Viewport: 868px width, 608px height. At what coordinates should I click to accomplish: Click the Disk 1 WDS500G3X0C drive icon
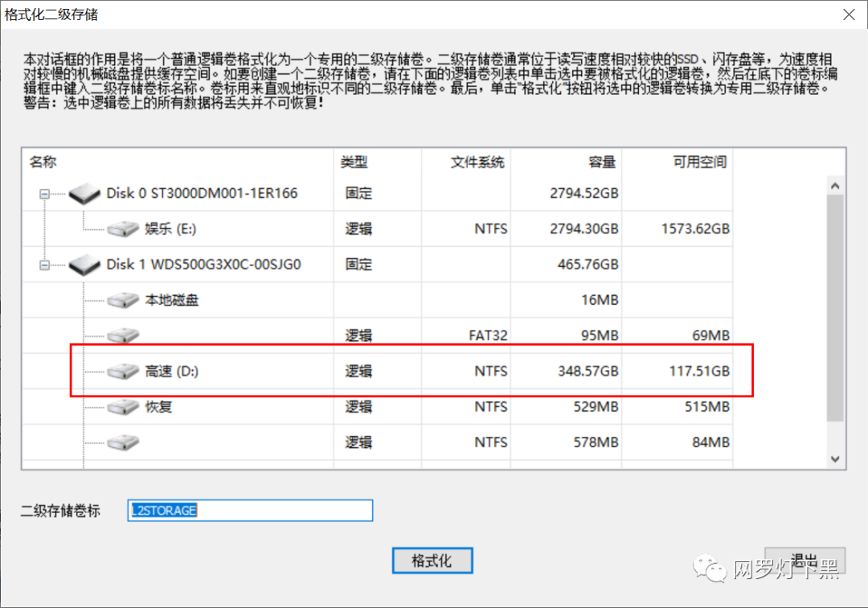(84, 265)
